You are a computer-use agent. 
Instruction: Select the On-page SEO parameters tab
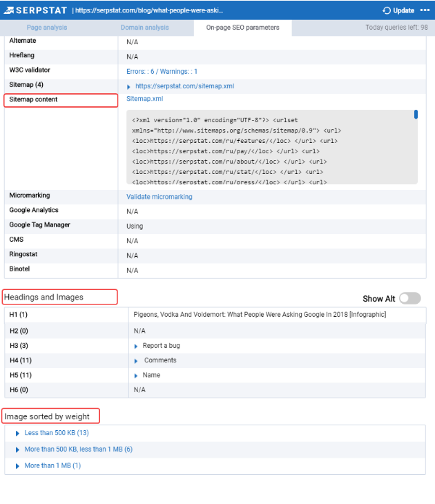243,28
